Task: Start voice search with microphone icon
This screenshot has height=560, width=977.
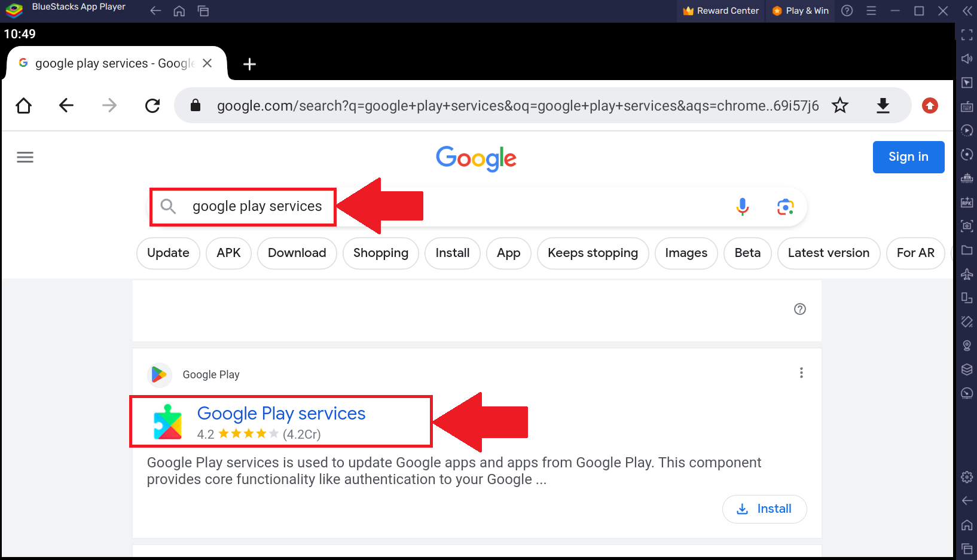Action: [743, 207]
